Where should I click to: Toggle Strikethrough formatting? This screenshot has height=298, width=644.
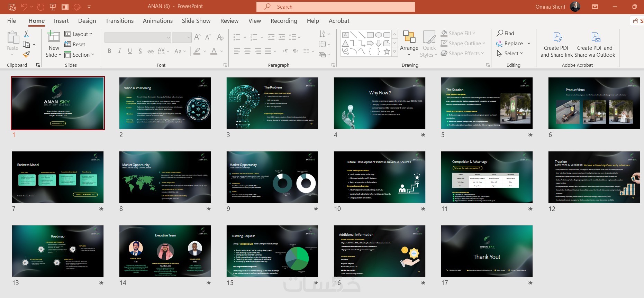point(151,51)
